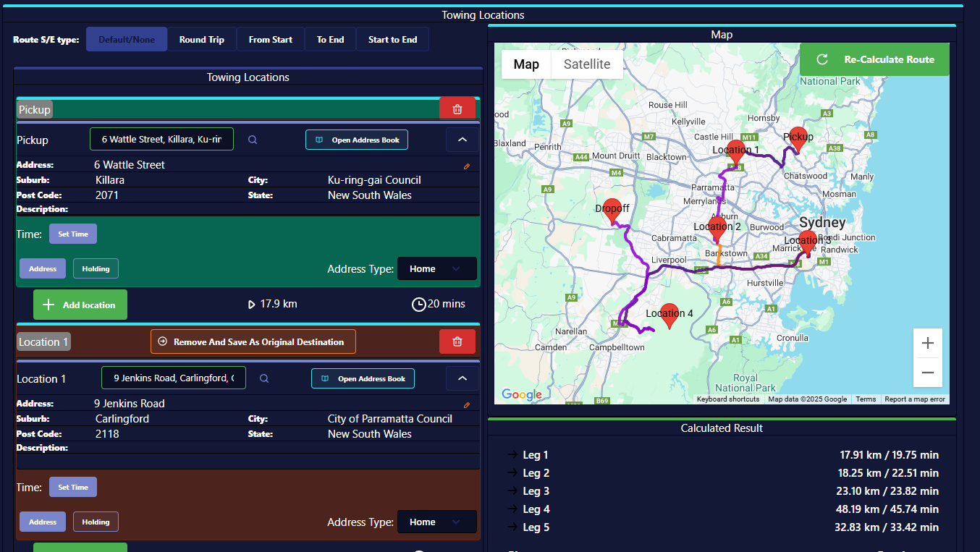Toggle Holding mode for the Pickup location
The width and height of the screenshot is (980, 552).
(96, 268)
